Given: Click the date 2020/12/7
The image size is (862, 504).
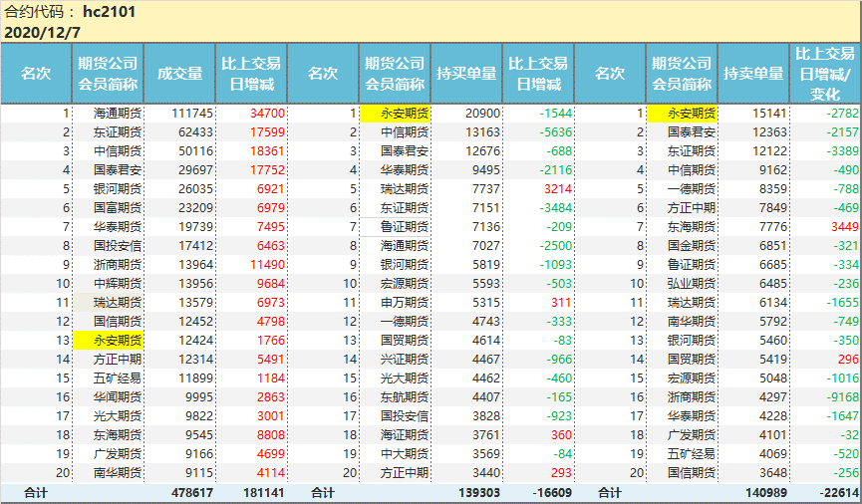Looking at the screenshot, I should 42,33.
